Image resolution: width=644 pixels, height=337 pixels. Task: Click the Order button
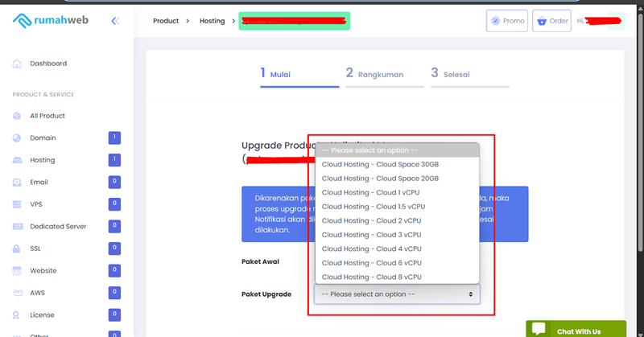click(x=551, y=21)
